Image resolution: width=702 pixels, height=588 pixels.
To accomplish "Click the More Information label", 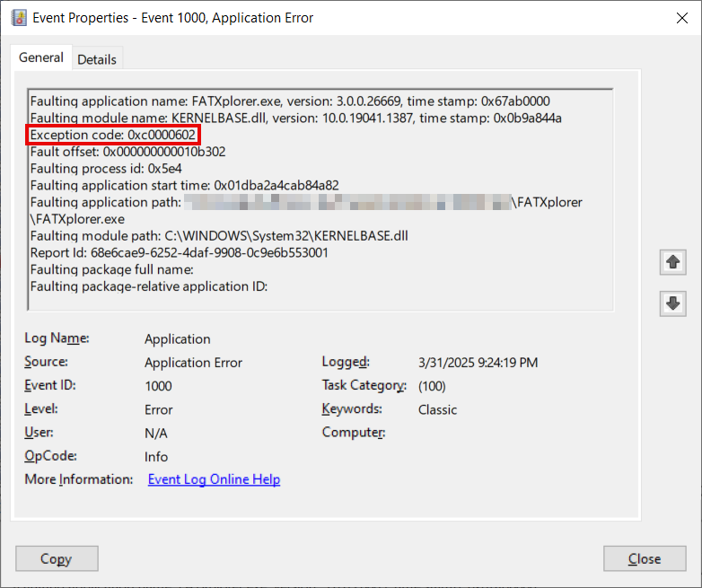I will tap(79, 479).
